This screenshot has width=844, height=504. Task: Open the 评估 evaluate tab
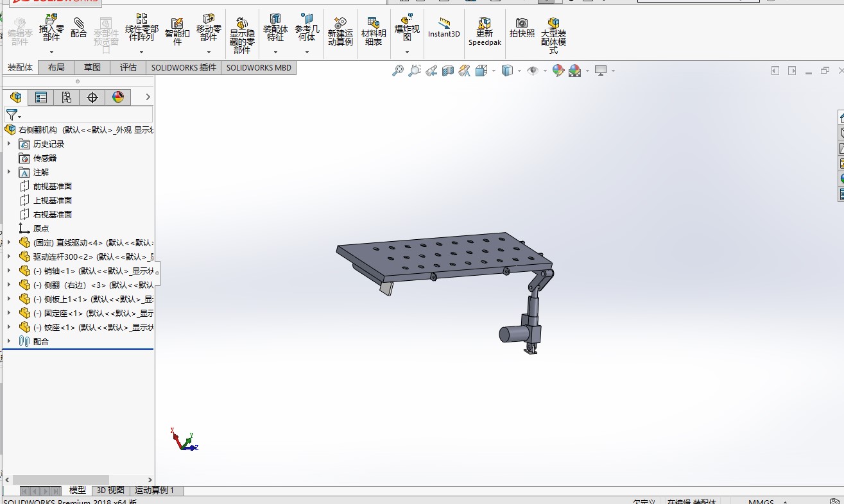point(128,67)
